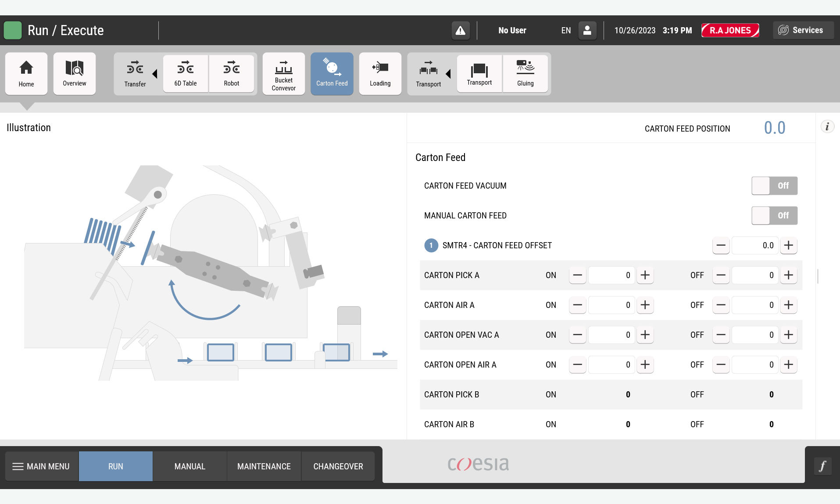
Task: Click the SMTR4 Carton Feed Offset value field
Action: pos(755,246)
